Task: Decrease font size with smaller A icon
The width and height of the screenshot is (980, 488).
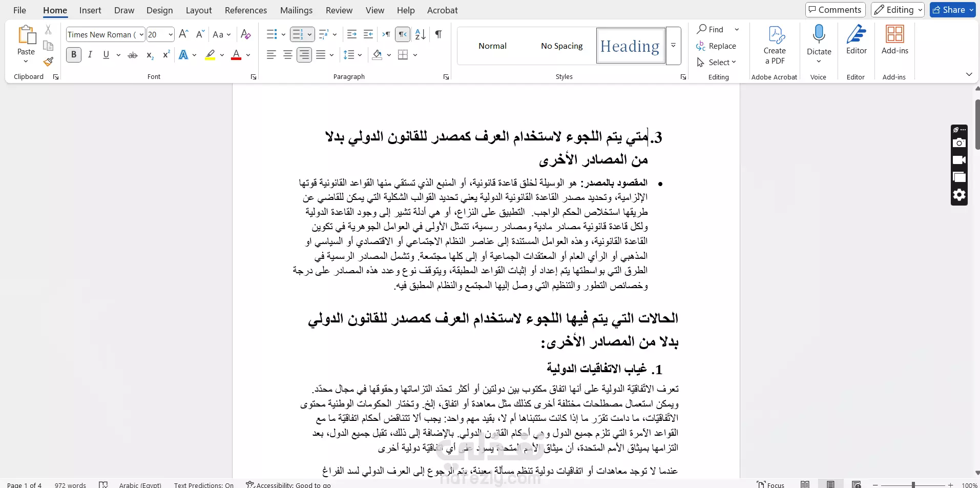Action: (200, 34)
